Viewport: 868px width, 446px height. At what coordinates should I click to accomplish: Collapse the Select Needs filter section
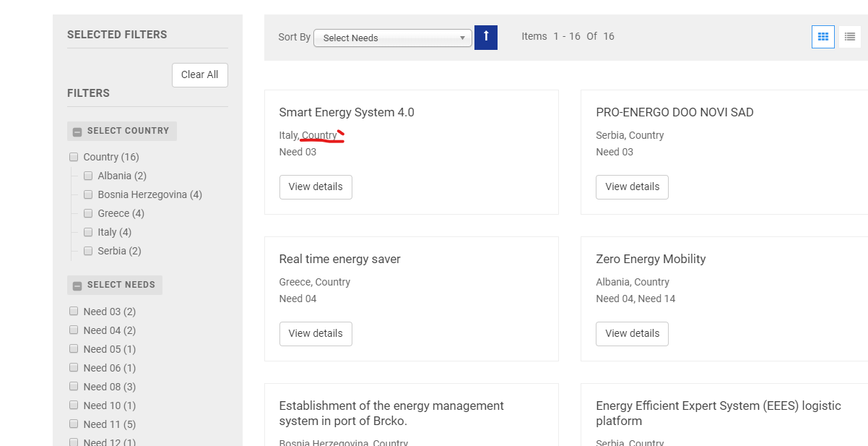coord(77,286)
